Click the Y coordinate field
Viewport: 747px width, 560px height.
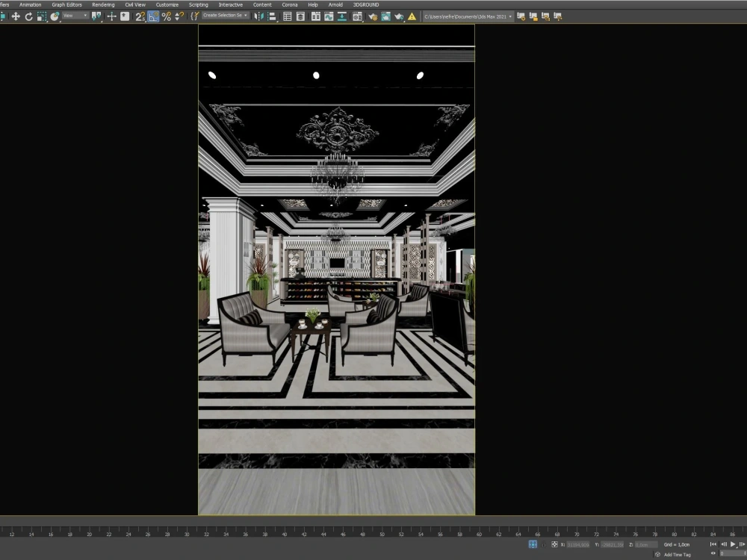pyautogui.click(x=613, y=544)
